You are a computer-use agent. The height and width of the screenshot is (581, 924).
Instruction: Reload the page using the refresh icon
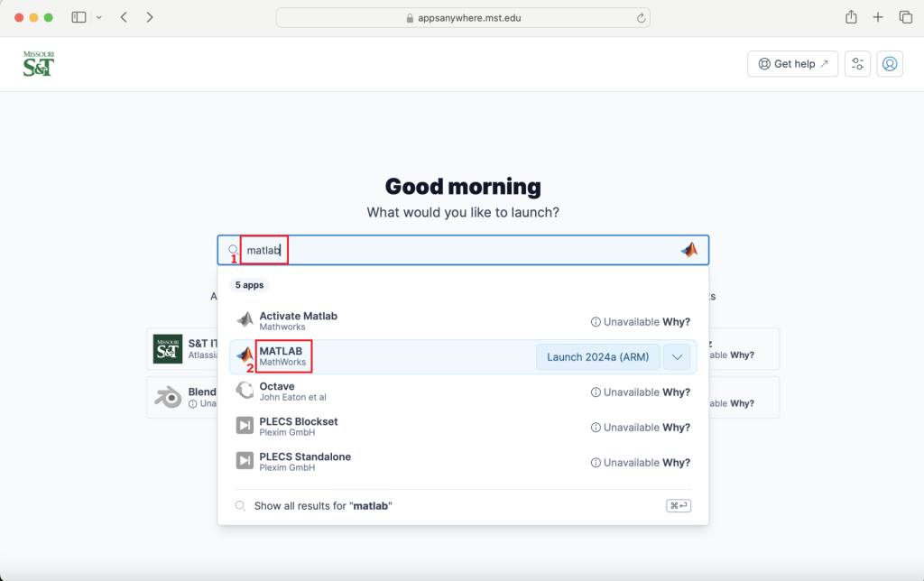coord(642,18)
